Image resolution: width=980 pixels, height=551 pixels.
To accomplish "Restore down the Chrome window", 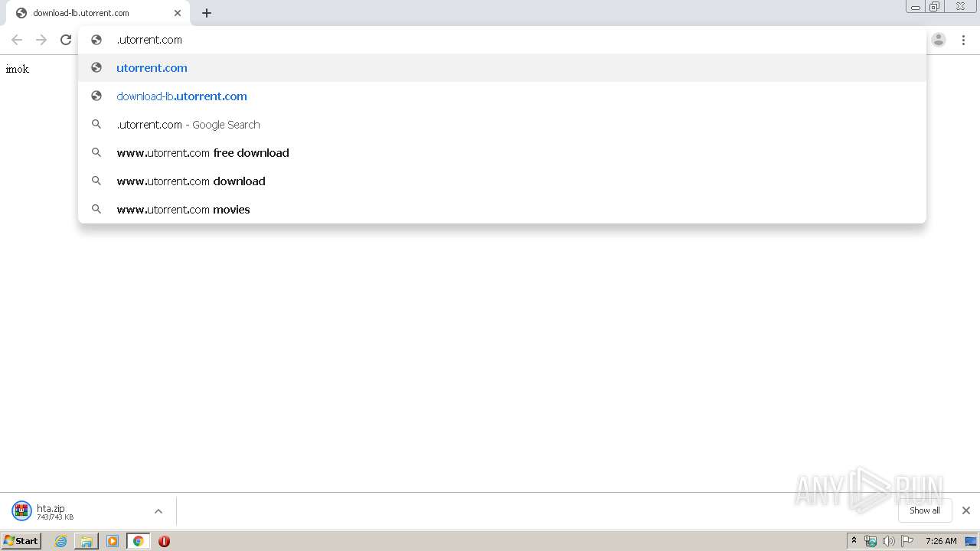I will click(934, 7).
